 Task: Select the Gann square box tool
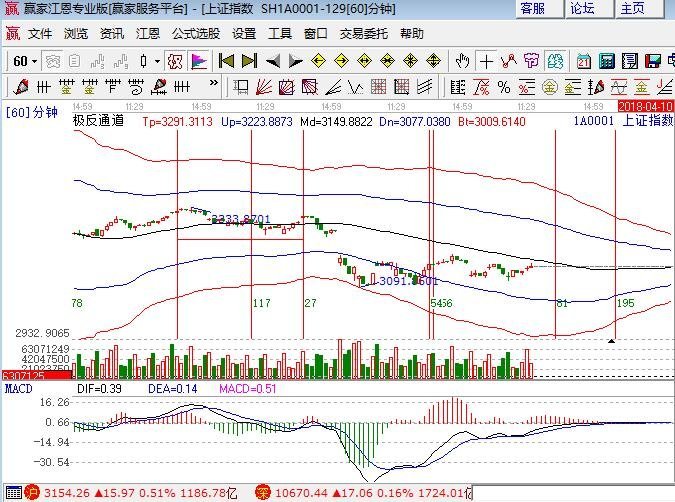241,87
